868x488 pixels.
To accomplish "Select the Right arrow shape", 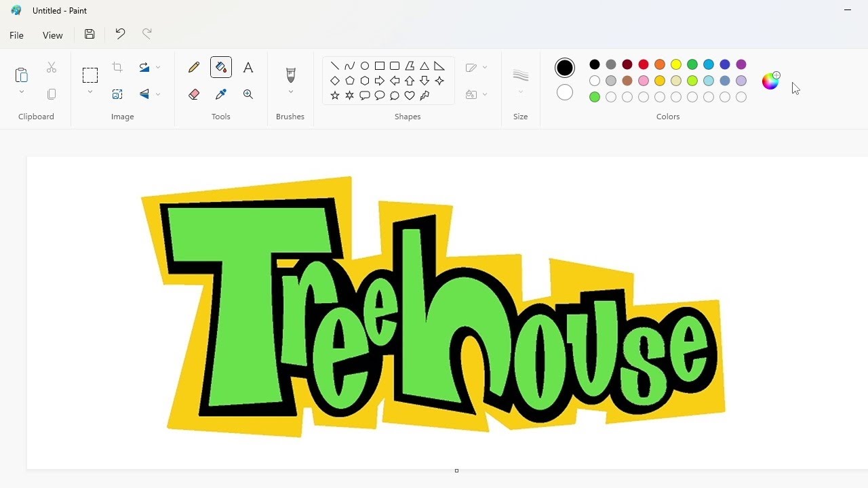I will 380,81.
